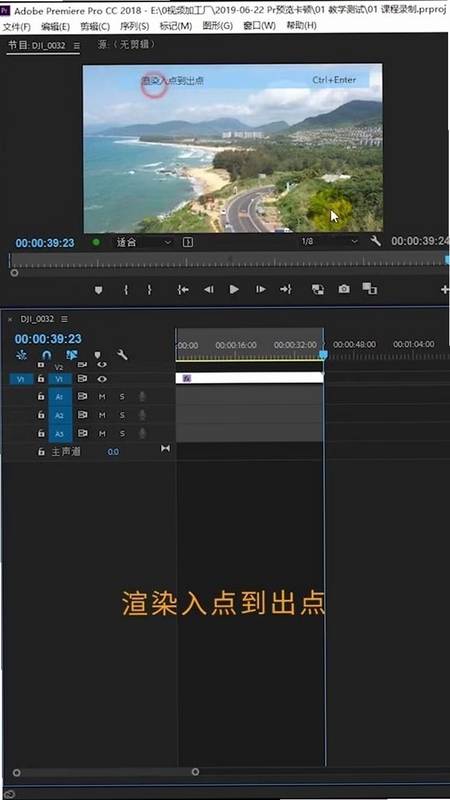The image size is (450, 800).
Task: Export frame with camera icon
Action: pos(344,289)
